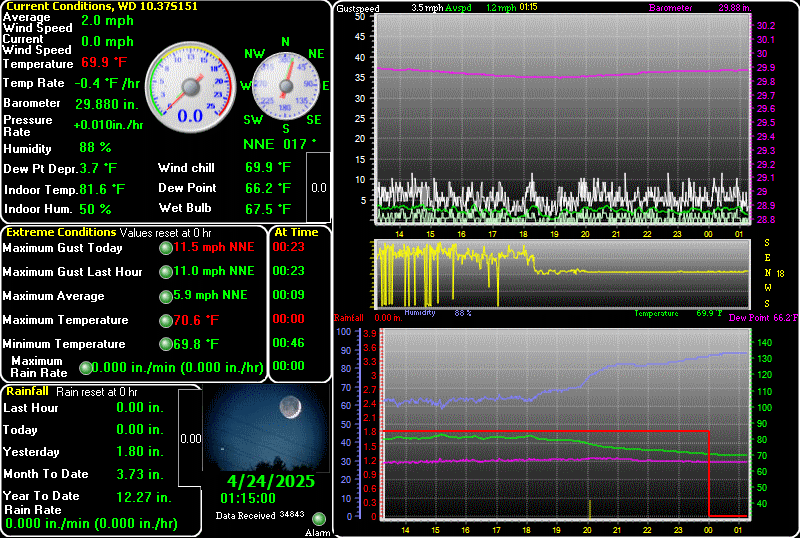The height and width of the screenshot is (538, 800).
Task: Click the LED beside Maximum Rain Rate
Action: (86, 368)
